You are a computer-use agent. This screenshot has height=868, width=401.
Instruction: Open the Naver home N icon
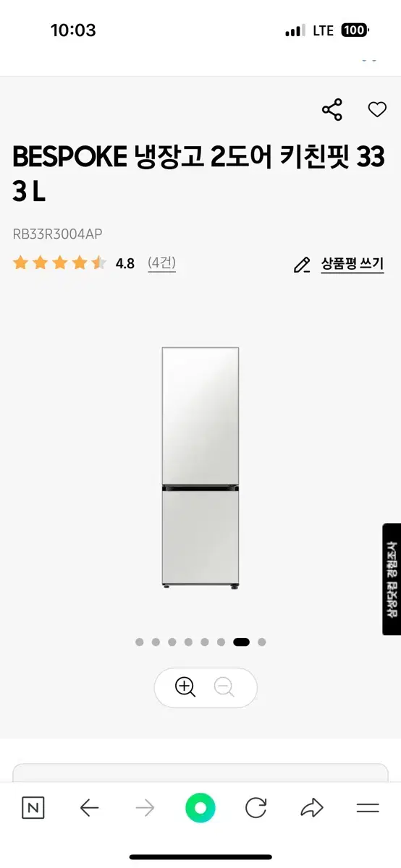pyautogui.click(x=33, y=808)
